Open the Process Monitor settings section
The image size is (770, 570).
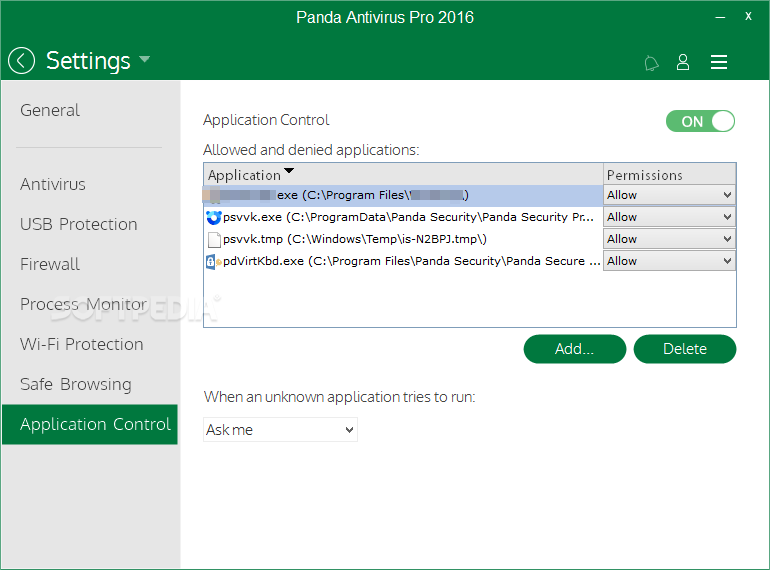point(83,304)
